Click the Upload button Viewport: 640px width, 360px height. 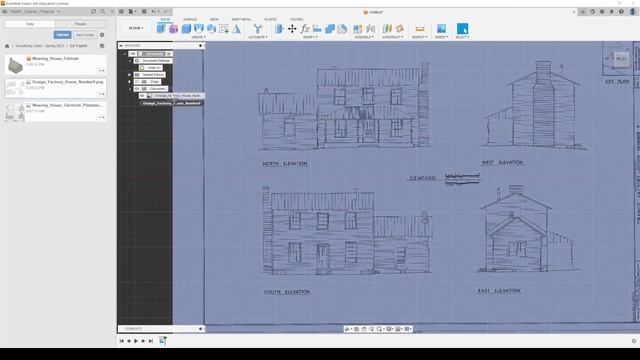coord(62,35)
